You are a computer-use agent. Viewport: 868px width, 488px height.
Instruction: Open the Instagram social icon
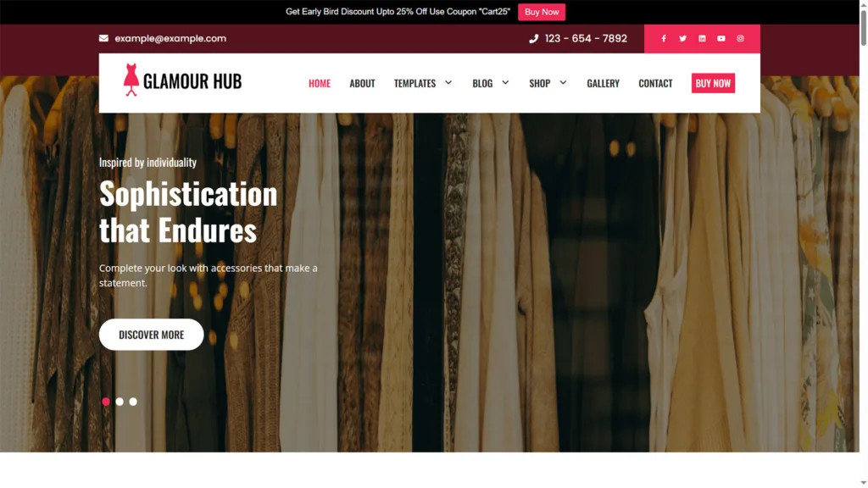[x=740, y=39]
